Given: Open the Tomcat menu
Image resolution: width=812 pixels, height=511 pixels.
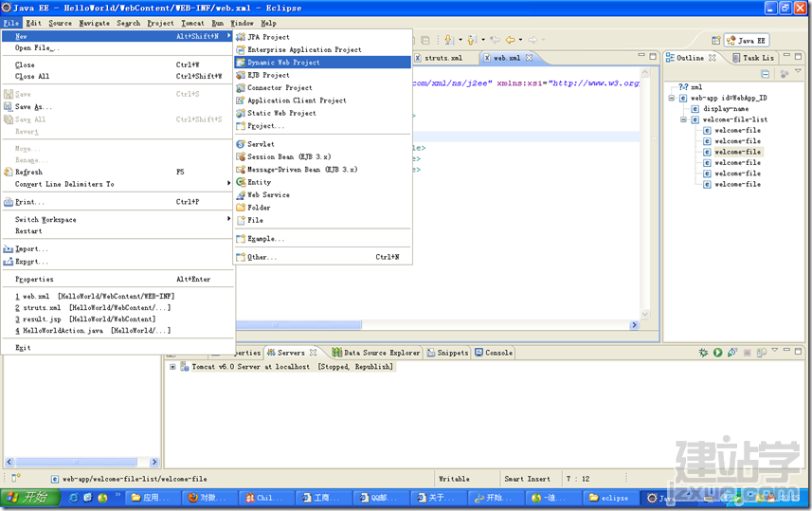Looking at the screenshot, I should (x=192, y=23).
